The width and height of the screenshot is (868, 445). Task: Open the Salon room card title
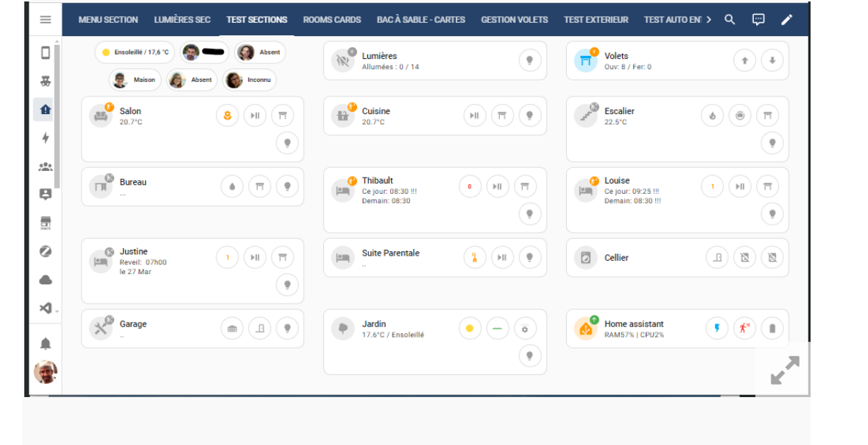pyautogui.click(x=130, y=111)
